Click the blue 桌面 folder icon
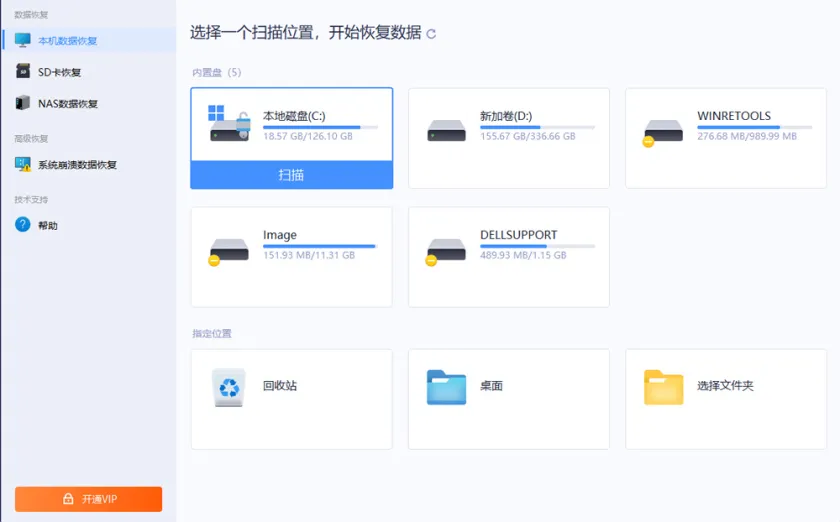The width and height of the screenshot is (840, 522). [x=446, y=387]
